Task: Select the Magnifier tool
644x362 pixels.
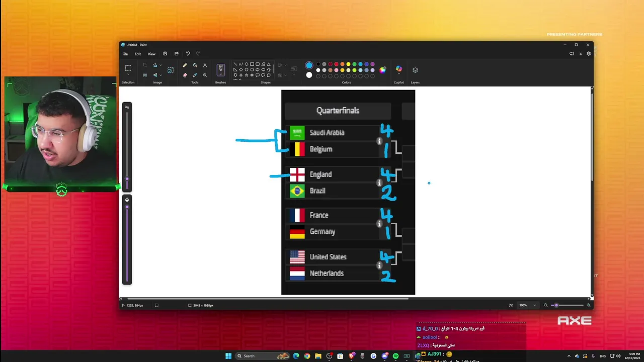Action: [205, 75]
